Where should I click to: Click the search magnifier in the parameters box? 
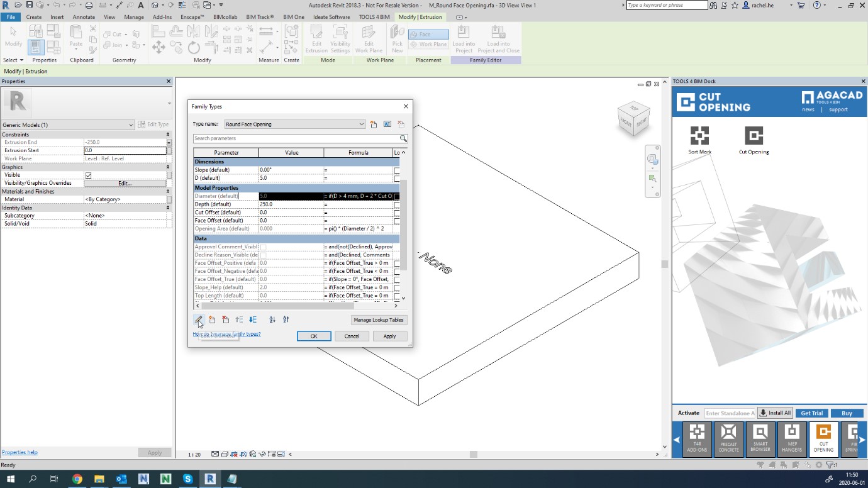tap(403, 138)
